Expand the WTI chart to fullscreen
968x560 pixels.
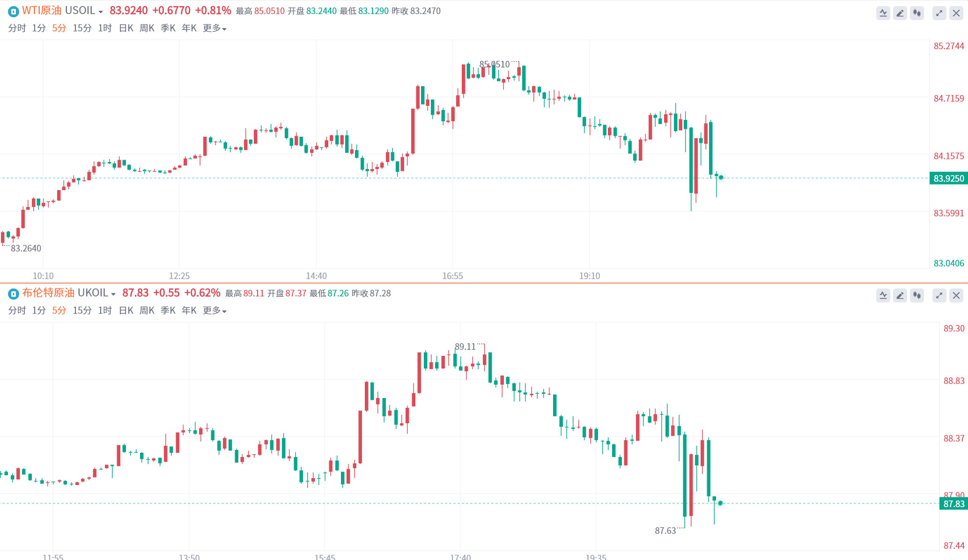pos(939,13)
